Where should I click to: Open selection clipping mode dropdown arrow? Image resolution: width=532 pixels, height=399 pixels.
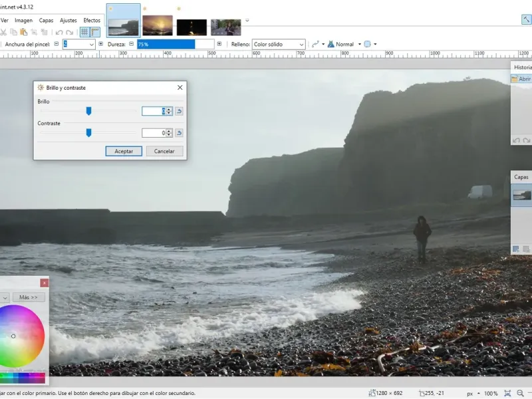pos(375,44)
